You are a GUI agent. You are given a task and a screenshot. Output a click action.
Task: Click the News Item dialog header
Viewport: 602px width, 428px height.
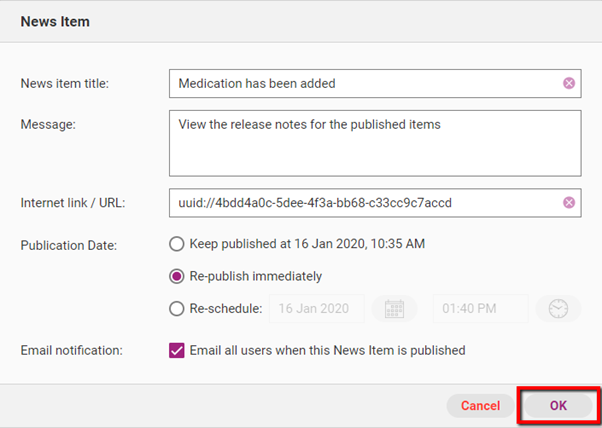click(x=55, y=21)
